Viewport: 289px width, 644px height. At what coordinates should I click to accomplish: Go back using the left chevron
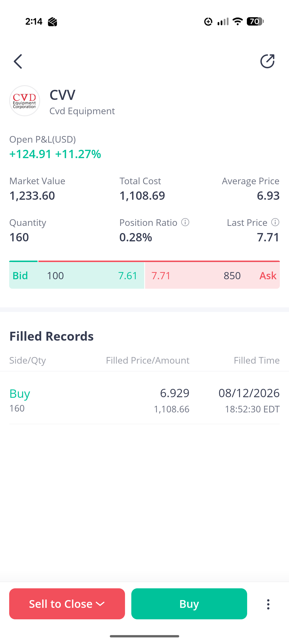click(x=18, y=61)
